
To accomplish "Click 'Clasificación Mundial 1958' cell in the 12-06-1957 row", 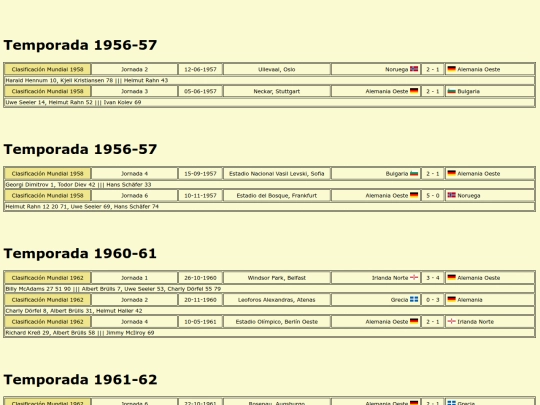I will (48, 69).
